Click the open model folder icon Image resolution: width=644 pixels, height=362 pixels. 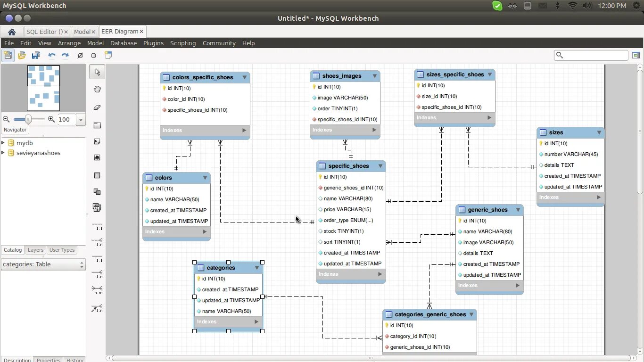[22, 55]
